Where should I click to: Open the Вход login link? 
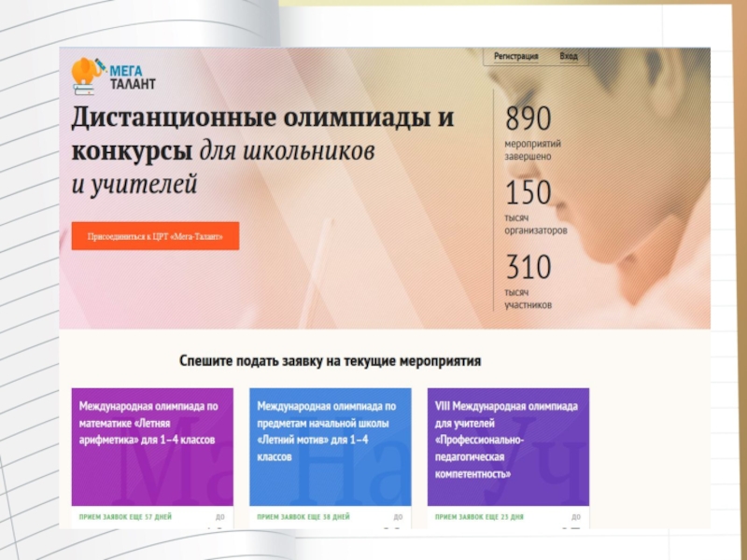click(x=569, y=56)
